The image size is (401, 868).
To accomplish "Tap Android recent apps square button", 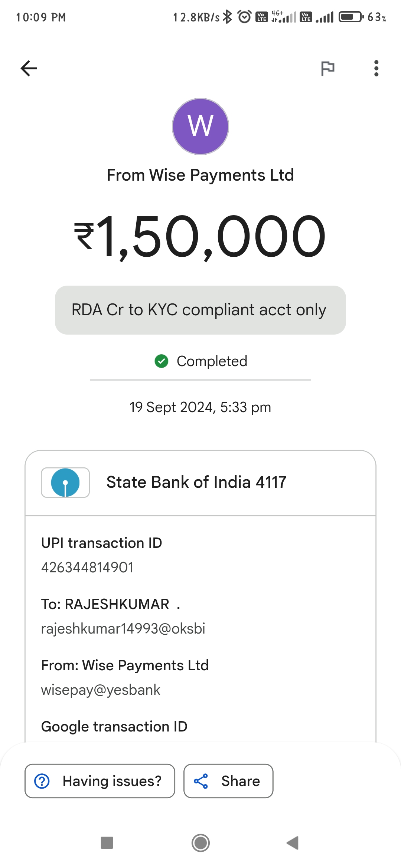I will (x=107, y=843).
